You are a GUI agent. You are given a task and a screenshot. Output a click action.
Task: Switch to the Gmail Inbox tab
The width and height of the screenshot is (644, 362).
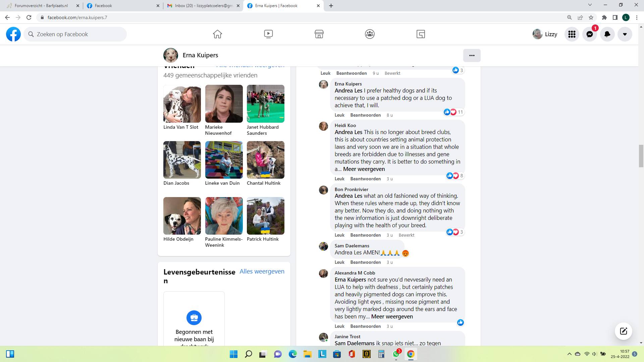tap(204, 6)
